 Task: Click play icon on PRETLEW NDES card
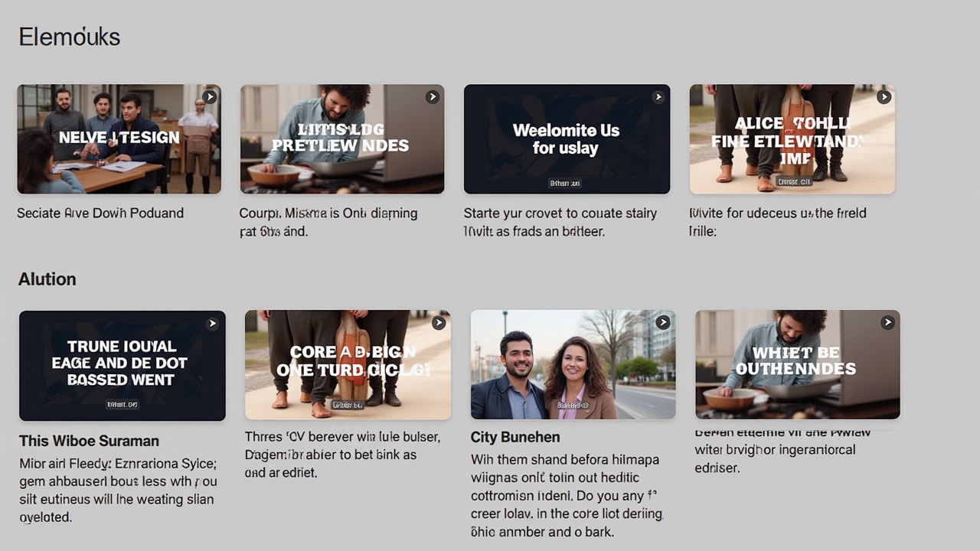pos(433,97)
